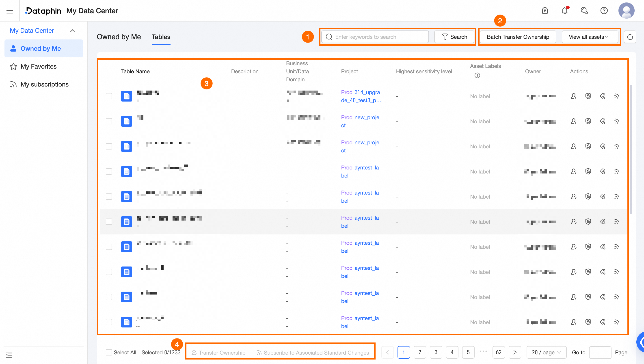Jump to last page 62

point(499,353)
